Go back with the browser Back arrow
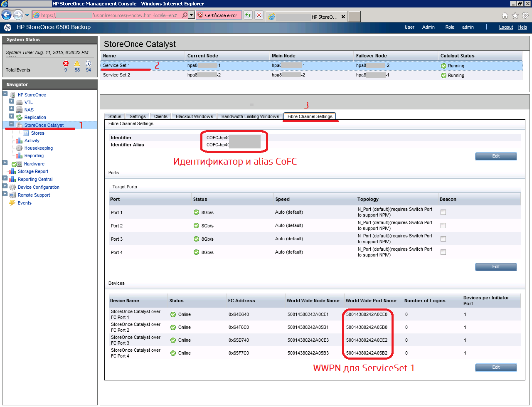The height and width of the screenshot is (407, 532). (6, 15)
